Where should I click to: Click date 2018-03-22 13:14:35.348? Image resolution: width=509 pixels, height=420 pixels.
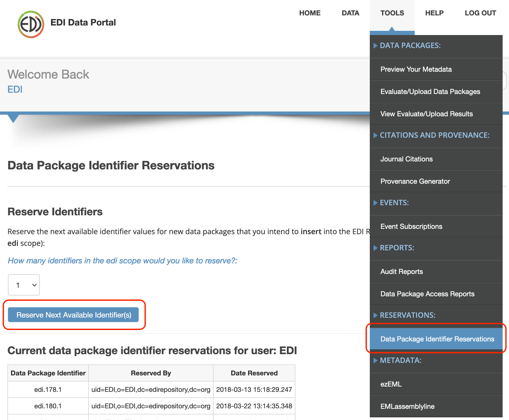[254, 406]
